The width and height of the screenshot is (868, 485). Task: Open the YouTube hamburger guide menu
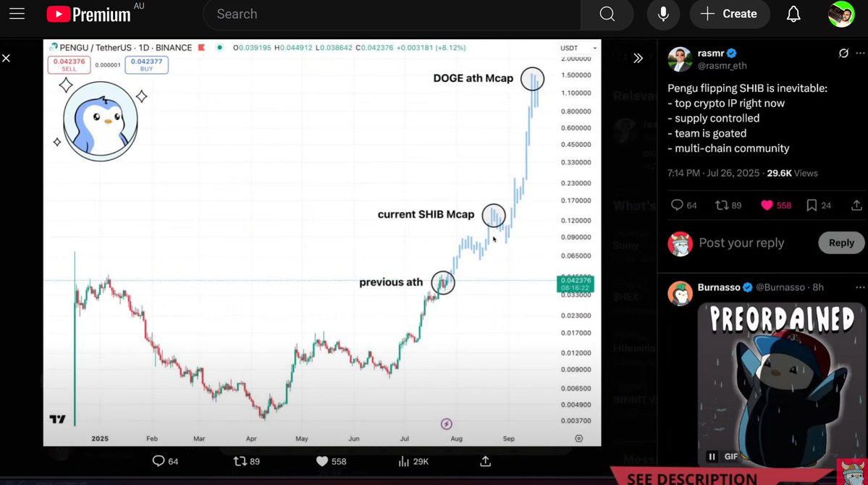pos(17,14)
